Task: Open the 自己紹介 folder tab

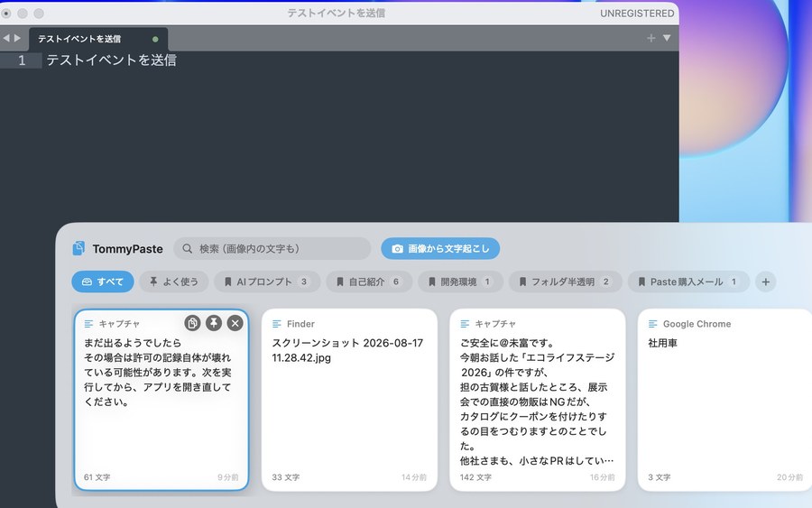Action: 369,282
